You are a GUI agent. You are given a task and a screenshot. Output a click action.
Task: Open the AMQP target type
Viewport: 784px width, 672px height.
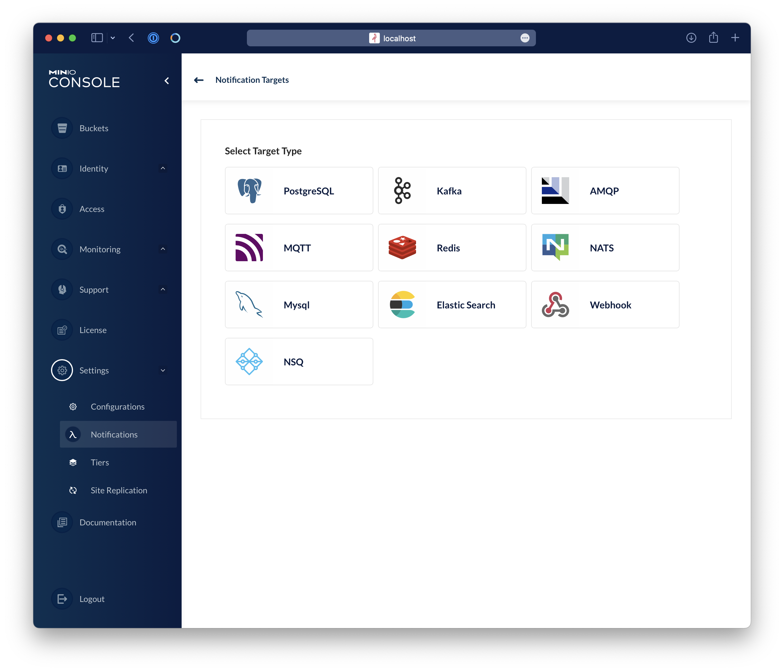tap(605, 191)
